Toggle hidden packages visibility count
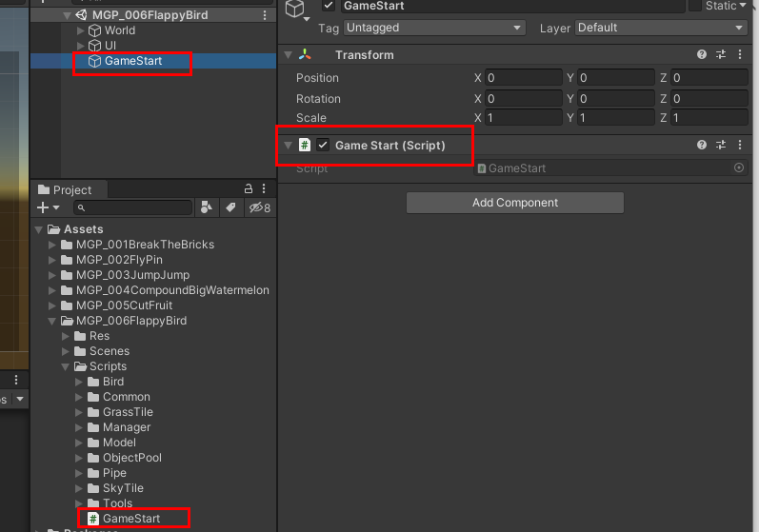Viewport: 759px width, 532px height. pyautogui.click(x=259, y=208)
